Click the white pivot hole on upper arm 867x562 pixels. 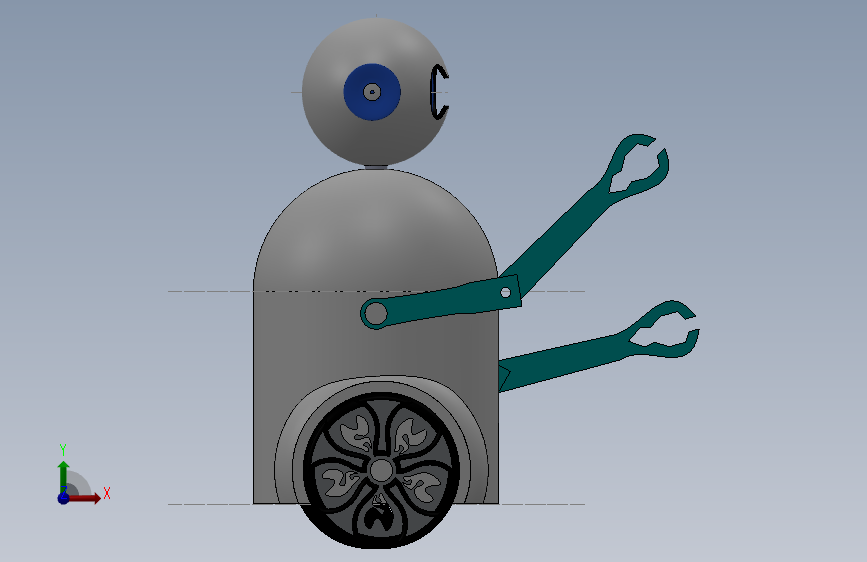pos(505,293)
